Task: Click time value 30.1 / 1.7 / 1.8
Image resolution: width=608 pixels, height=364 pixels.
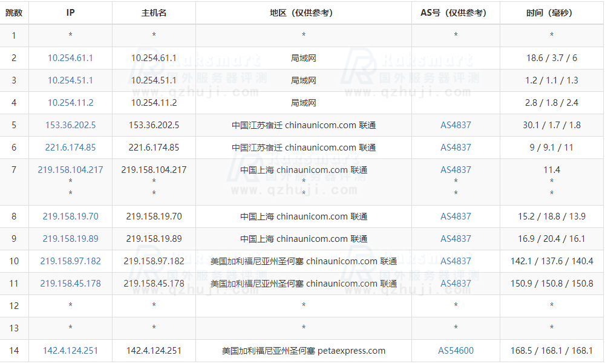Action: [551, 125]
